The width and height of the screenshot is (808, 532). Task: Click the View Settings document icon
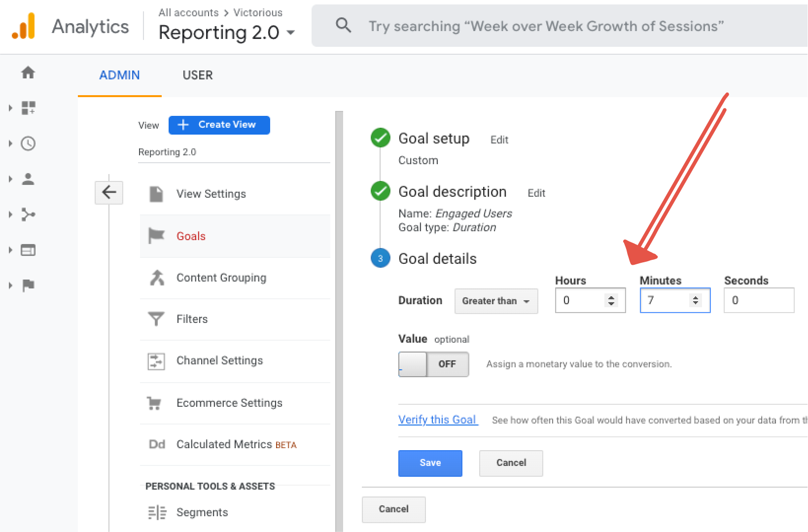point(156,194)
